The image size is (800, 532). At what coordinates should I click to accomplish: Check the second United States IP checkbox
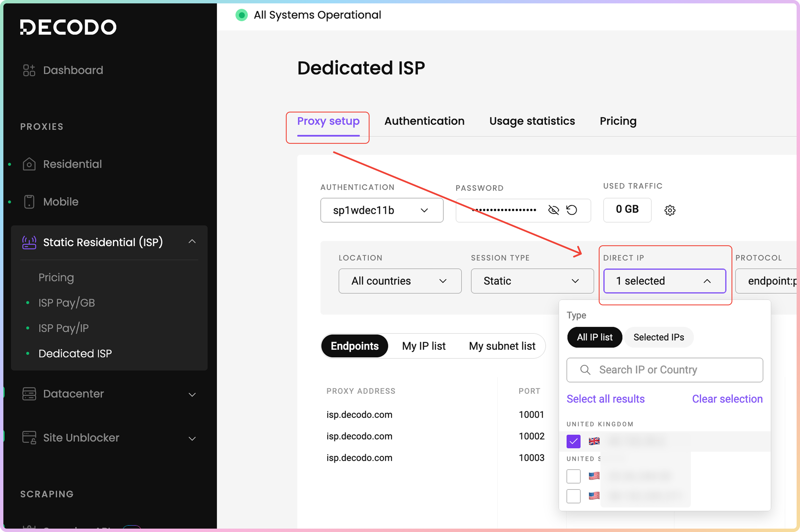click(573, 496)
